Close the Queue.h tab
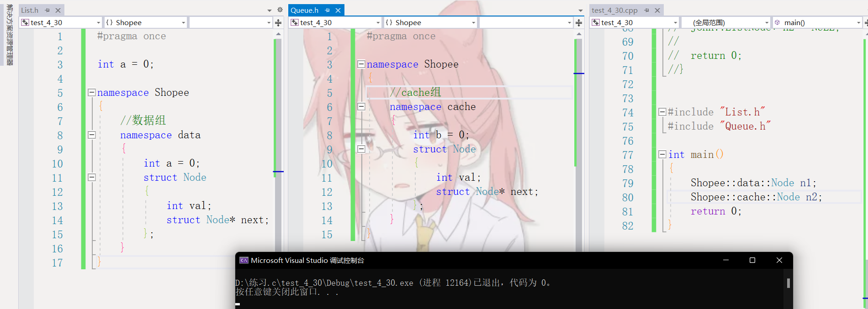 pyautogui.click(x=338, y=10)
